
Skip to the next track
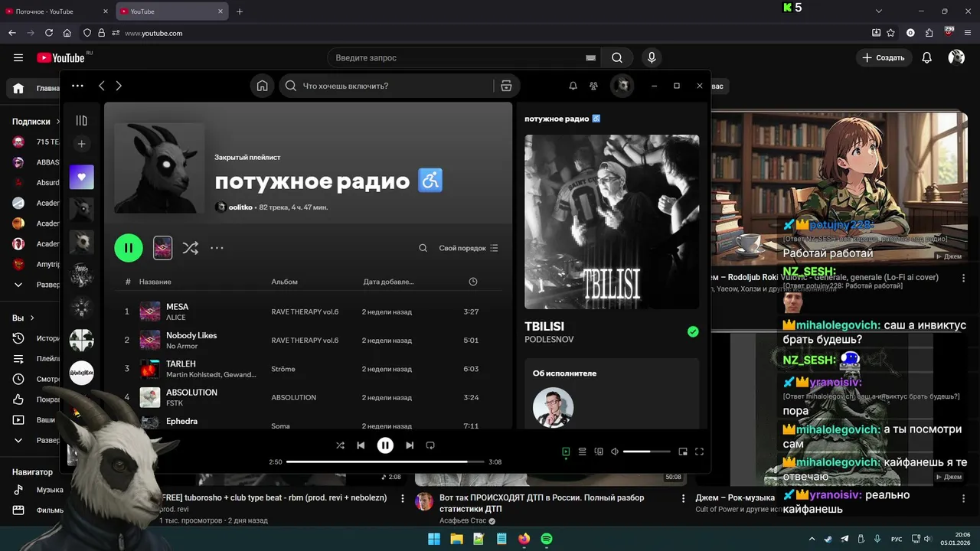[410, 445]
